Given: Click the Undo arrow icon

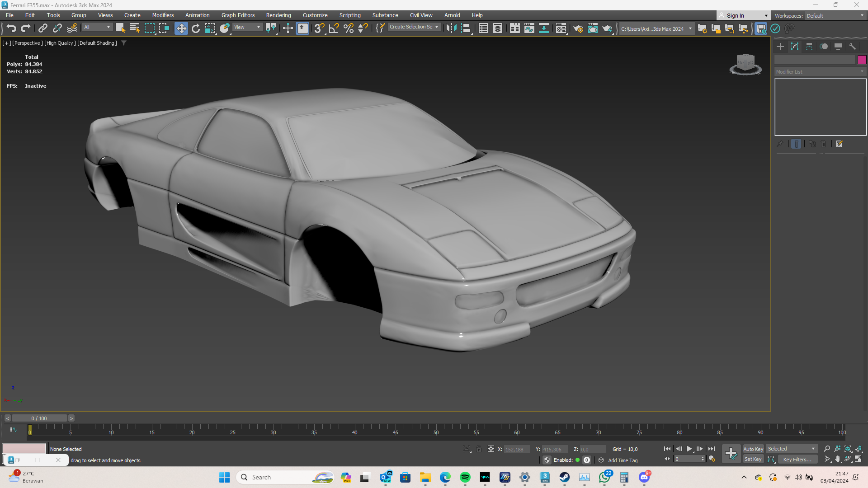Looking at the screenshot, I should pyautogui.click(x=11, y=28).
